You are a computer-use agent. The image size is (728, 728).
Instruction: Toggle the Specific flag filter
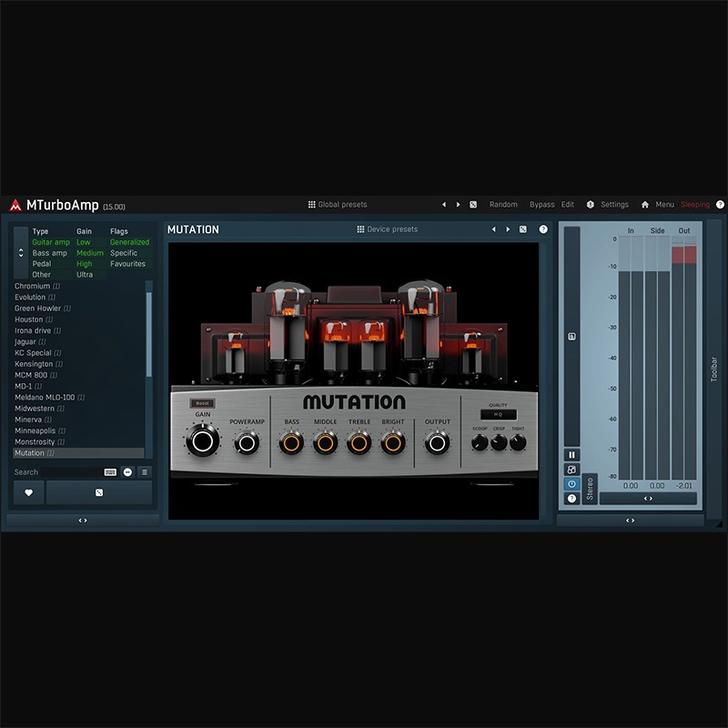[x=124, y=253]
